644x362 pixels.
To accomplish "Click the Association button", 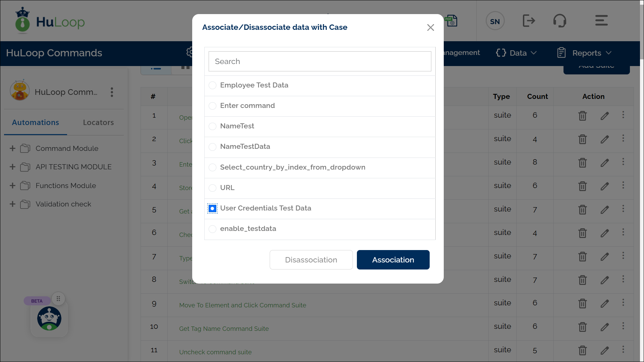I will [x=393, y=260].
